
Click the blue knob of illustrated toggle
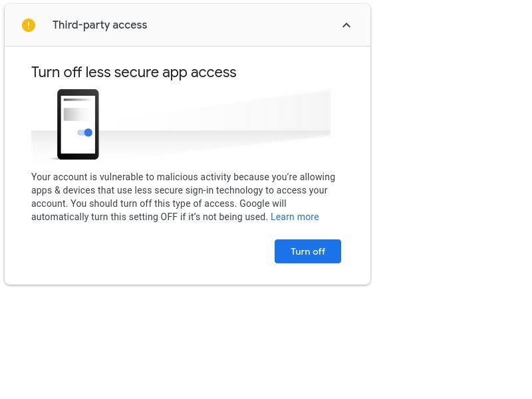click(x=88, y=132)
